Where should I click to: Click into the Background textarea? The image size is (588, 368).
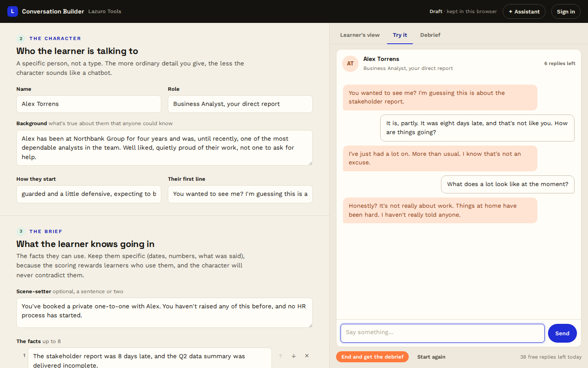(x=165, y=148)
